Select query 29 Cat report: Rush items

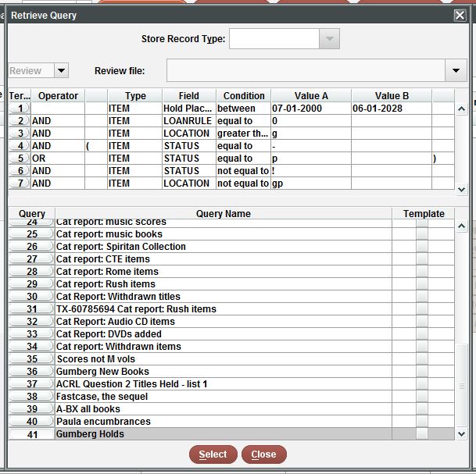pos(224,284)
